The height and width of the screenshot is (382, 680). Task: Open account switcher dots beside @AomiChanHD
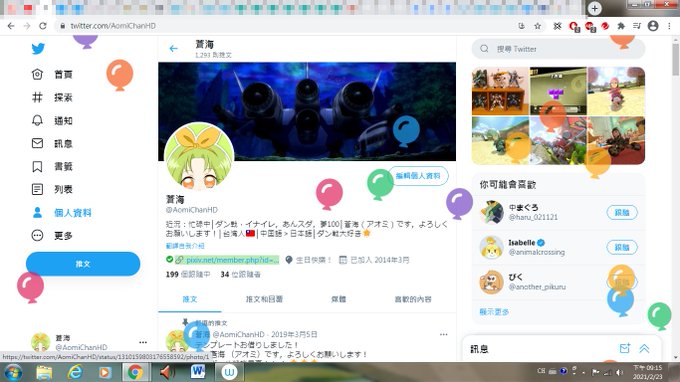click(x=143, y=342)
